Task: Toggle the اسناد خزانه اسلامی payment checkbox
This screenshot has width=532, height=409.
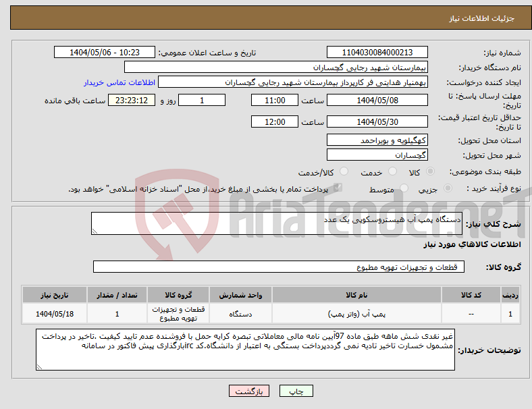Action: pyautogui.click(x=338, y=188)
